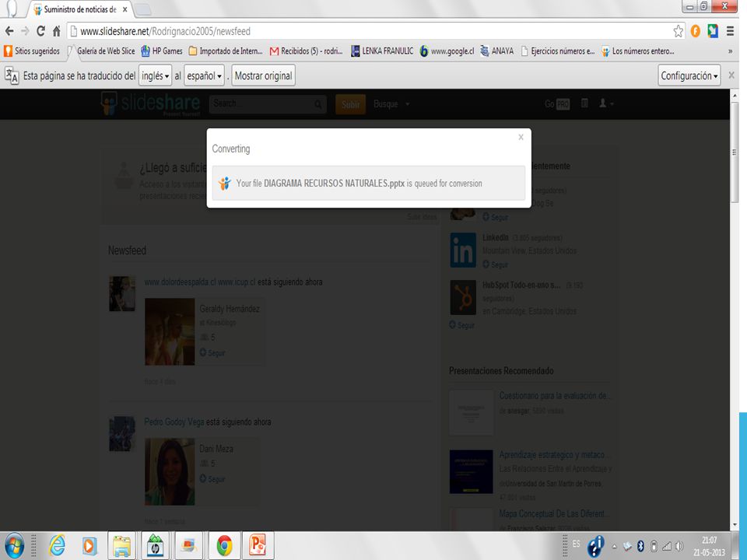The width and height of the screenshot is (747, 560).
Task: Click the address bar URL field
Action: [372, 31]
